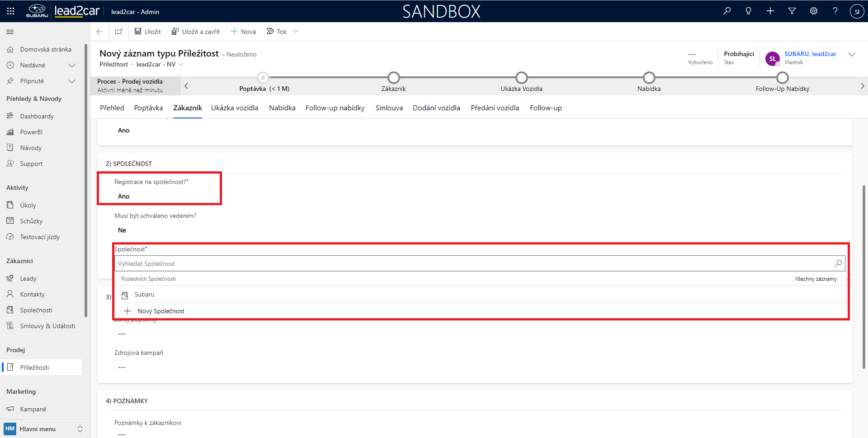Expand the Nedávné section chevron
Viewport: 868px width, 438px height.
click(x=71, y=66)
